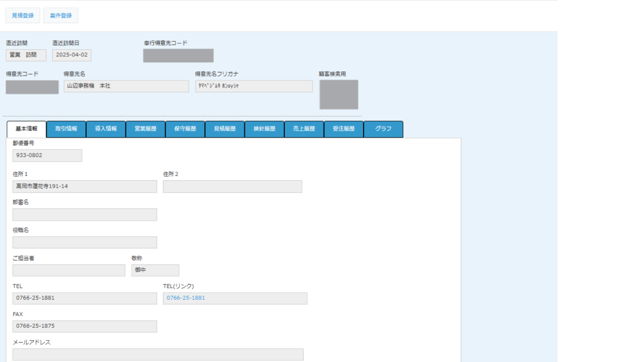This screenshot has height=362, width=644.
Task: Open the 保守履歴 tab
Action: (x=185, y=129)
